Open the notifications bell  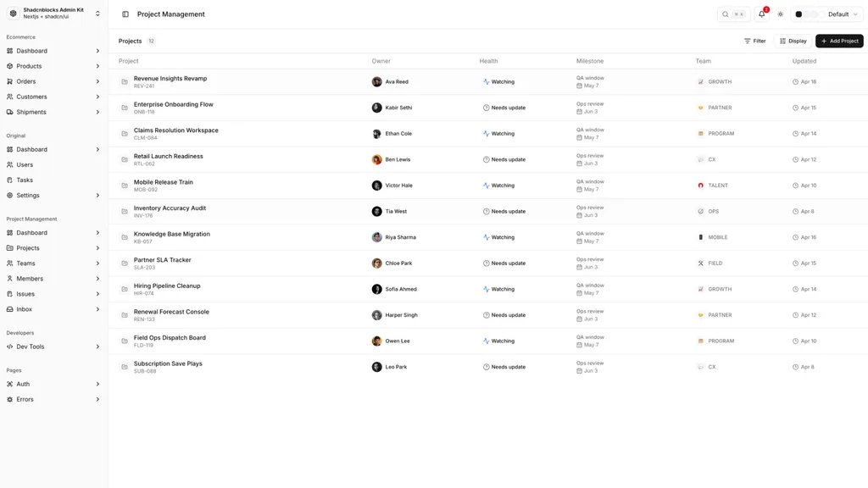pyautogui.click(x=762, y=14)
